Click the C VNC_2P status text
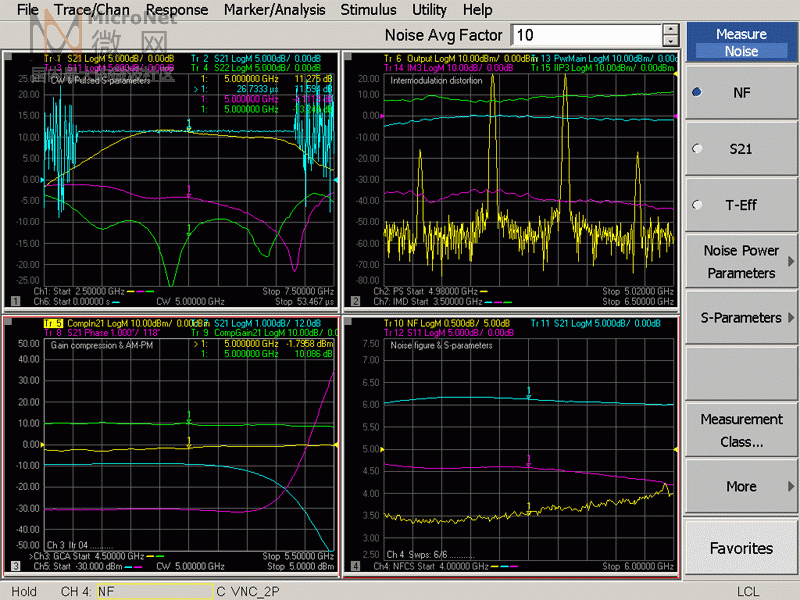800x600 pixels. 248,591
